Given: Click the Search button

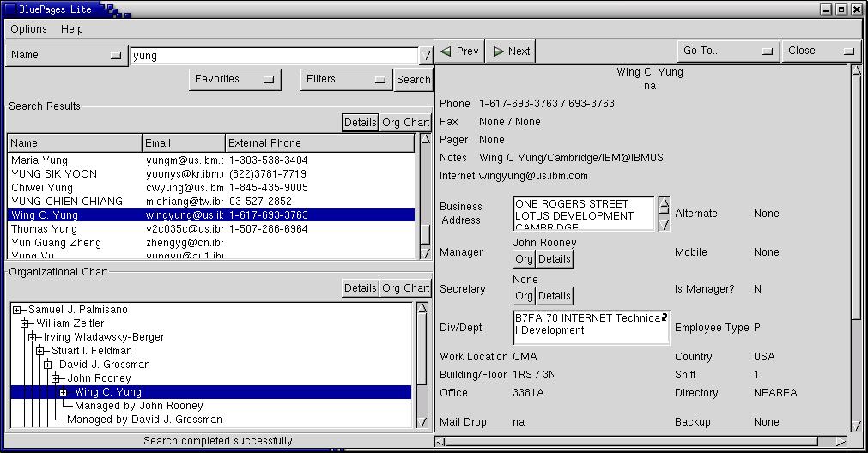Looking at the screenshot, I should coord(414,79).
